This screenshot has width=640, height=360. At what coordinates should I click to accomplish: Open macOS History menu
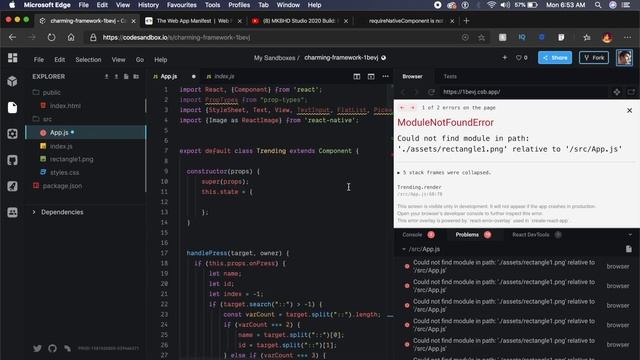point(148,5)
